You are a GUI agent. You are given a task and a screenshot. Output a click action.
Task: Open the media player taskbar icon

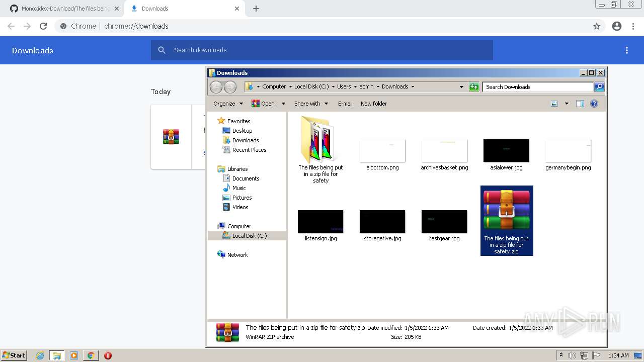coord(74,355)
